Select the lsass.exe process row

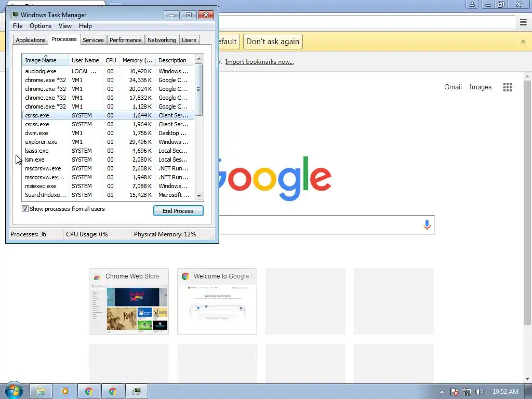108,151
